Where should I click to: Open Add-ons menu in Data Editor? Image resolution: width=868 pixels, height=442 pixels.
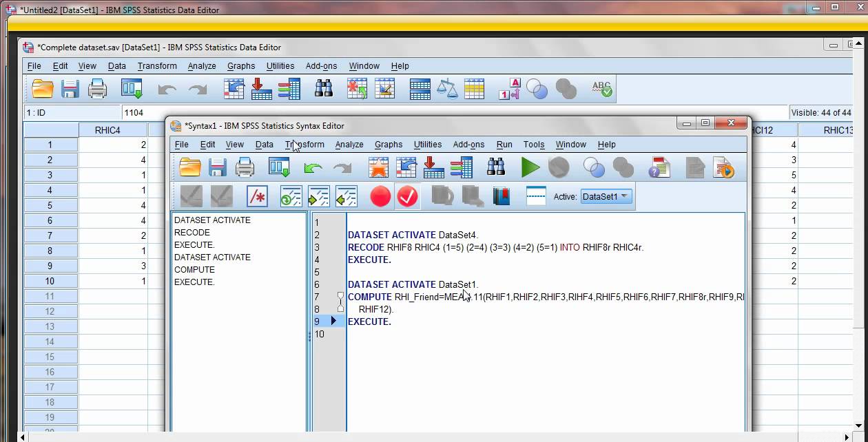click(322, 66)
